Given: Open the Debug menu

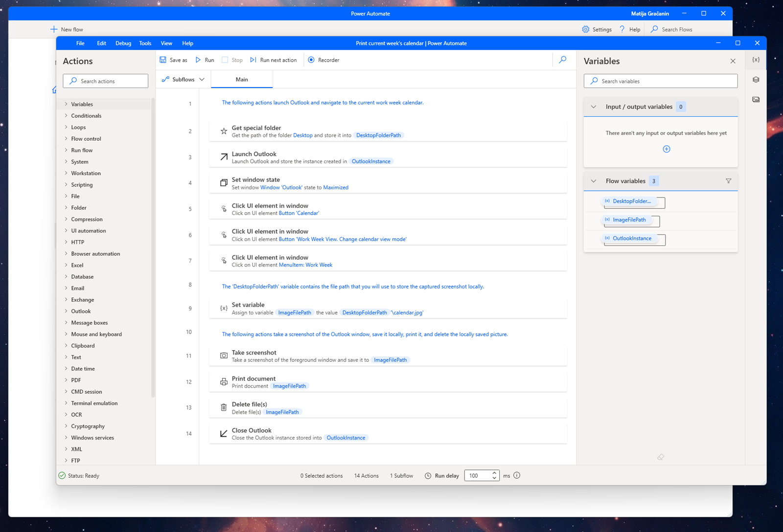Looking at the screenshot, I should (123, 43).
